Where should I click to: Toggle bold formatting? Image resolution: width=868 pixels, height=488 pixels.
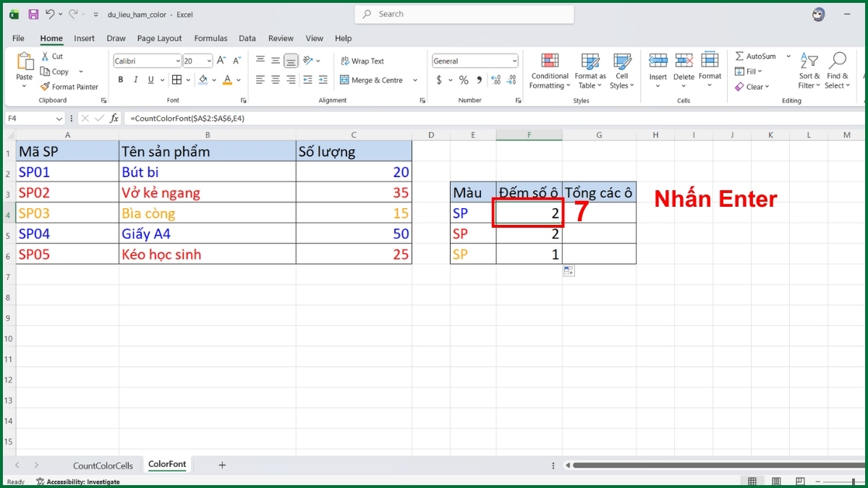click(x=121, y=80)
